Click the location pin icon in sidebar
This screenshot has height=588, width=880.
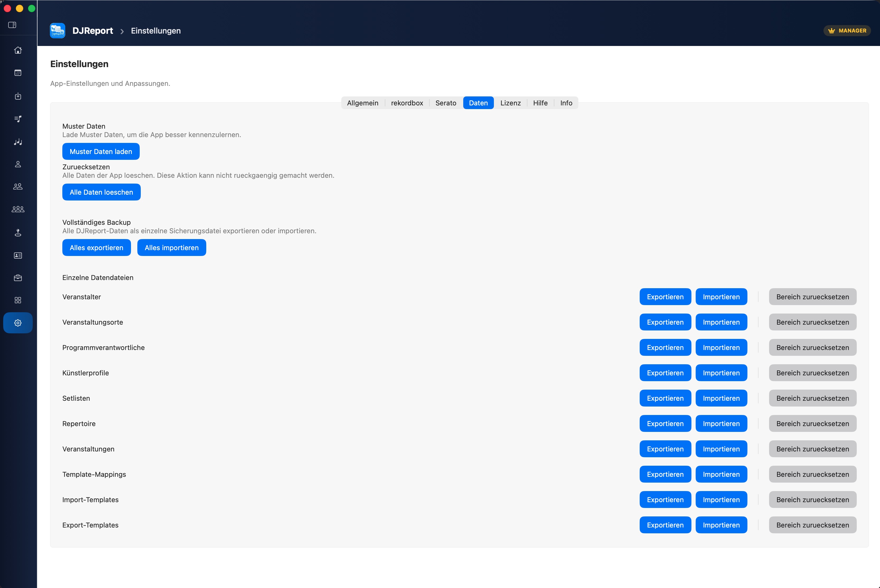[x=18, y=233]
